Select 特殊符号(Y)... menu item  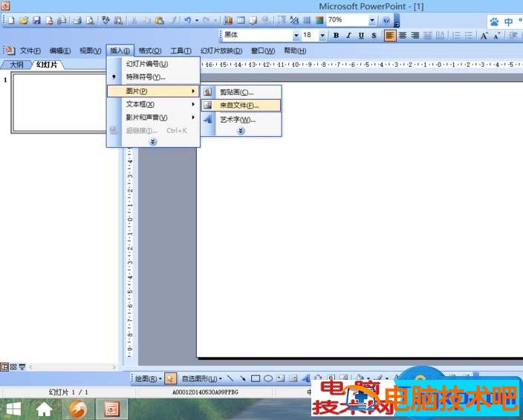[x=154, y=77]
